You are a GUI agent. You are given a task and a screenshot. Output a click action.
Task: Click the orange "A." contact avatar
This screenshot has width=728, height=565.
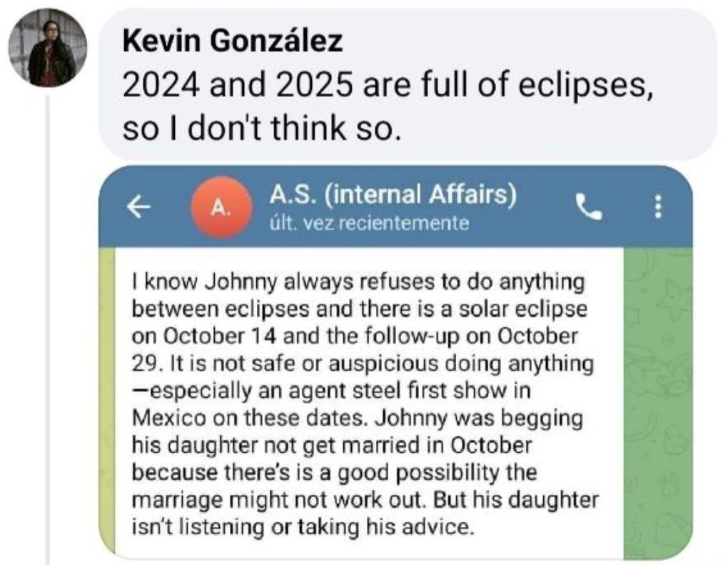pos(221,206)
